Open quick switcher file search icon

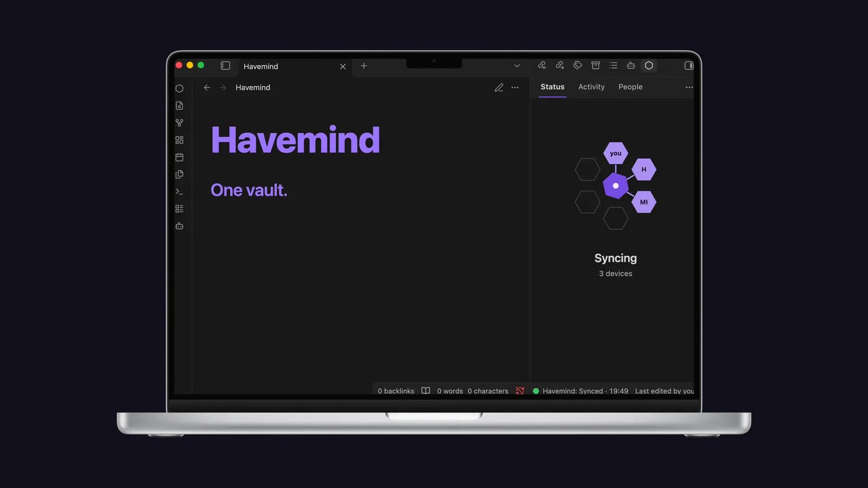[x=180, y=106]
